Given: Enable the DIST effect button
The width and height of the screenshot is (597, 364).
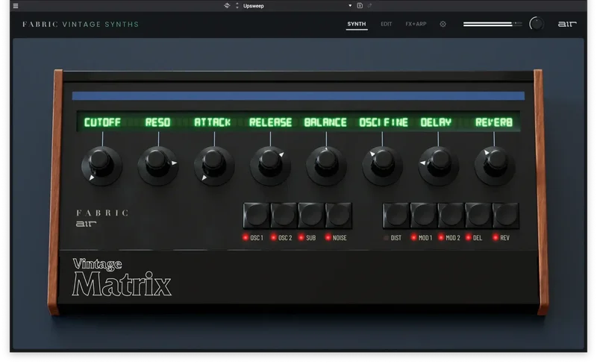Looking at the screenshot, I should [x=396, y=216].
